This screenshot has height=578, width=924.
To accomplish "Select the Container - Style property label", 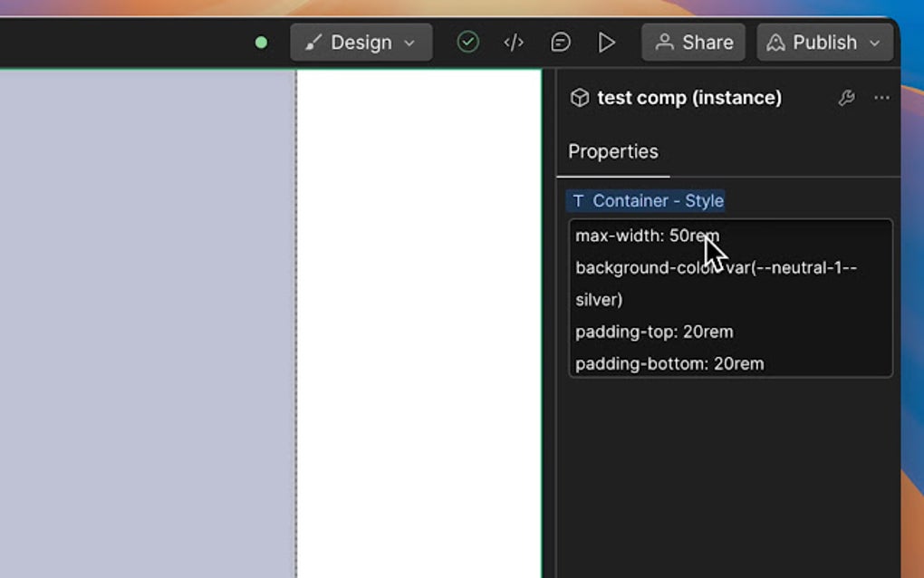I will [657, 200].
